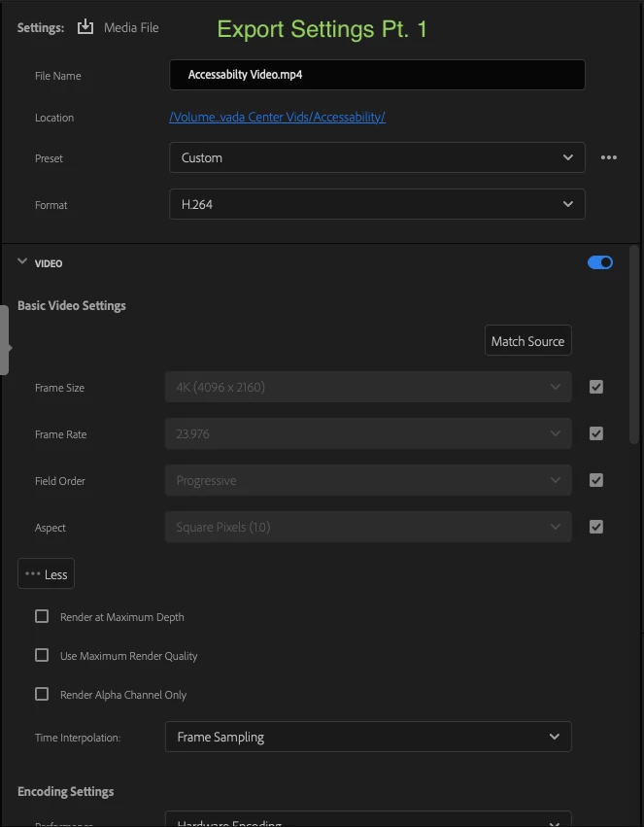Open the Time Interpolation dropdown
The height and width of the screenshot is (827, 644).
(368, 737)
